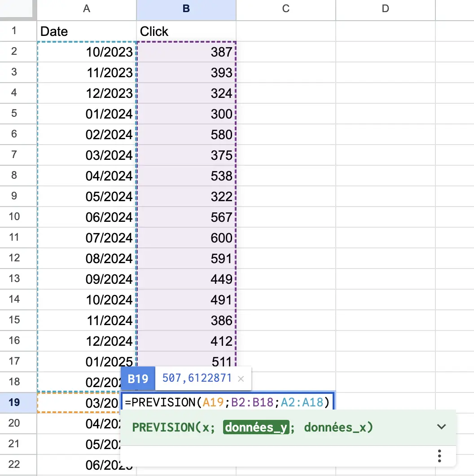This screenshot has width=474, height=476.
Task: Select row 1 header
Action: 18,31
